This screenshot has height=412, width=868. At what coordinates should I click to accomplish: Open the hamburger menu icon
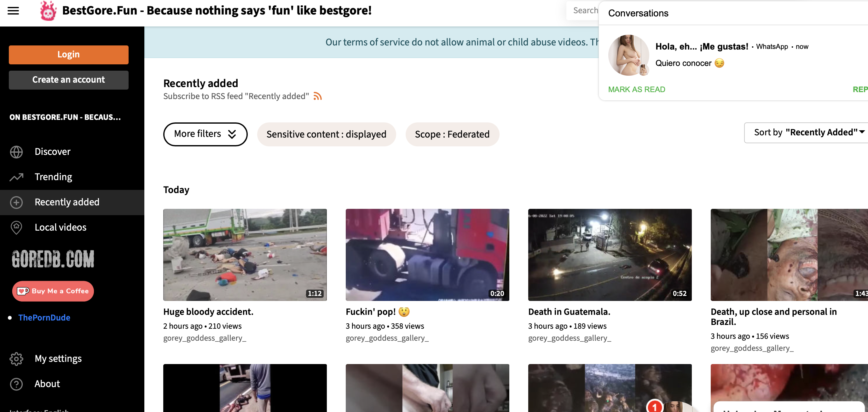(x=13, y=11)
